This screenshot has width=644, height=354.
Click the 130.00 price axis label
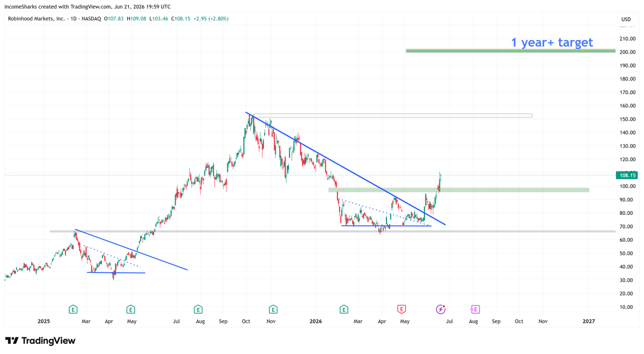[x=627, y=146]
